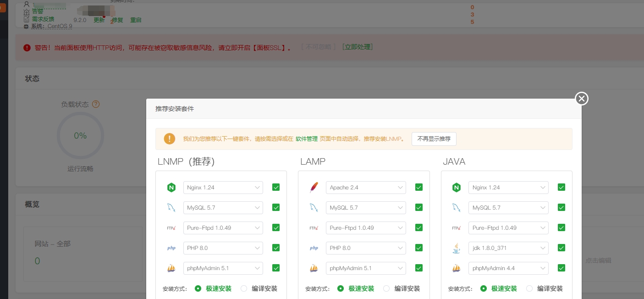
Task: Click the 修复 link in the top bar
Action: point(118,20)
